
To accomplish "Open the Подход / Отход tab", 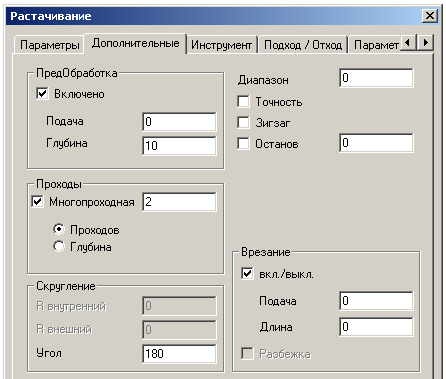I will tap(303, 45).
